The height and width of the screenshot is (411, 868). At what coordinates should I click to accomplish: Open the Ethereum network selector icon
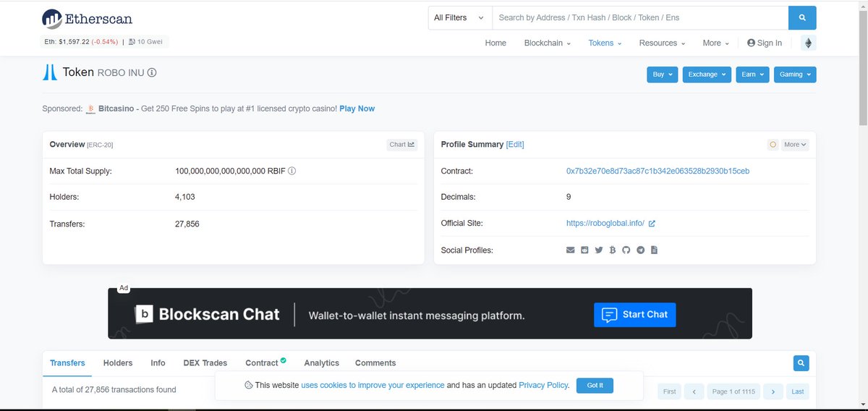808,43
